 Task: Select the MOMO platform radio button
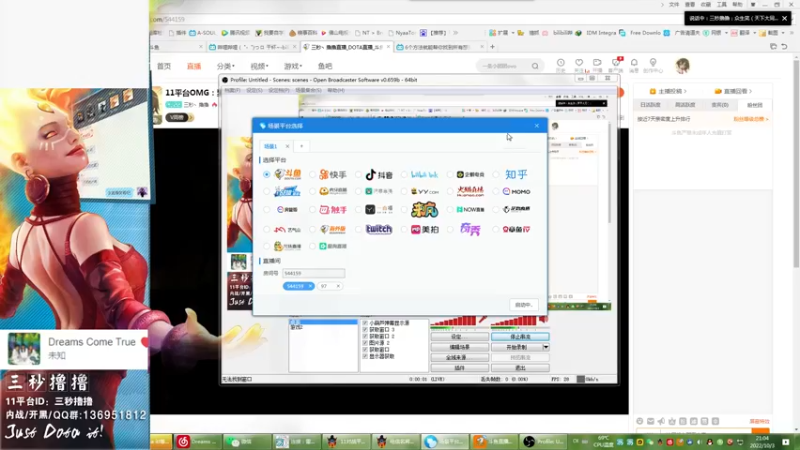pos(496,191)
